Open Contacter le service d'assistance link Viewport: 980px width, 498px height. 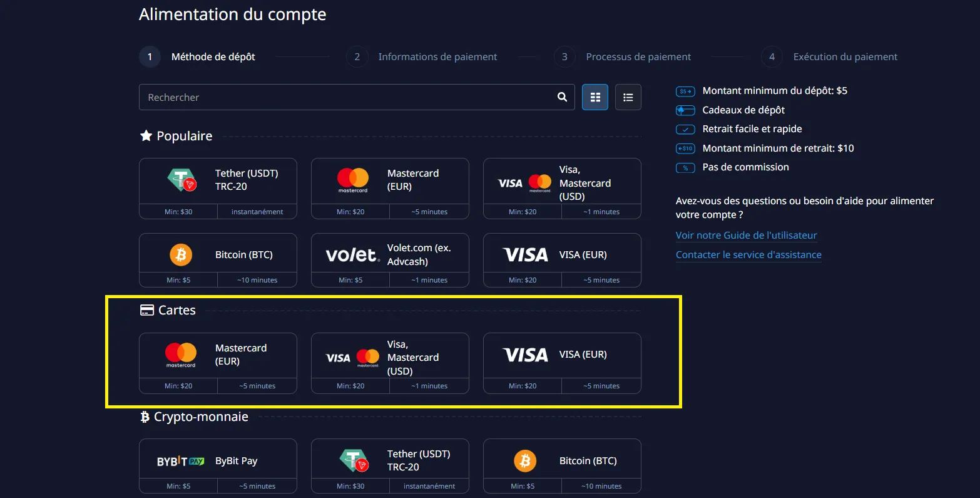point(748,254)
